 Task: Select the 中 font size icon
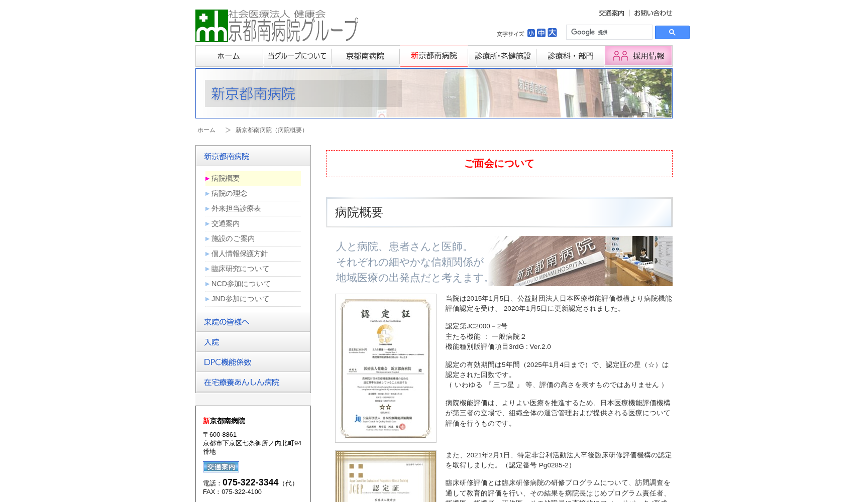click(x=540, y=32)
